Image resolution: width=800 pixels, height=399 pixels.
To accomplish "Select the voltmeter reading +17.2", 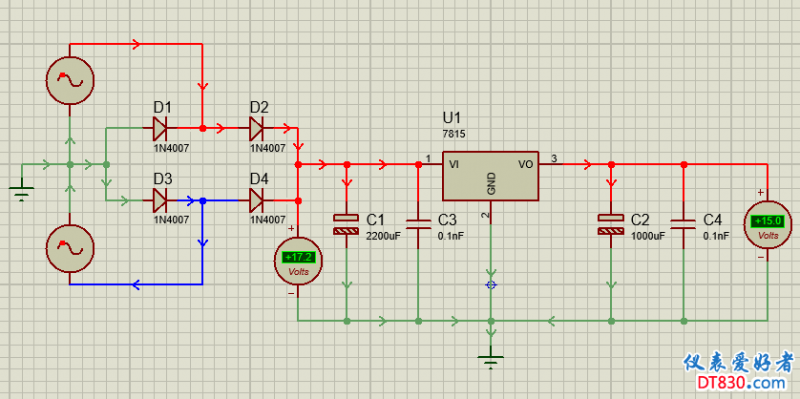I will coord(298,261).
